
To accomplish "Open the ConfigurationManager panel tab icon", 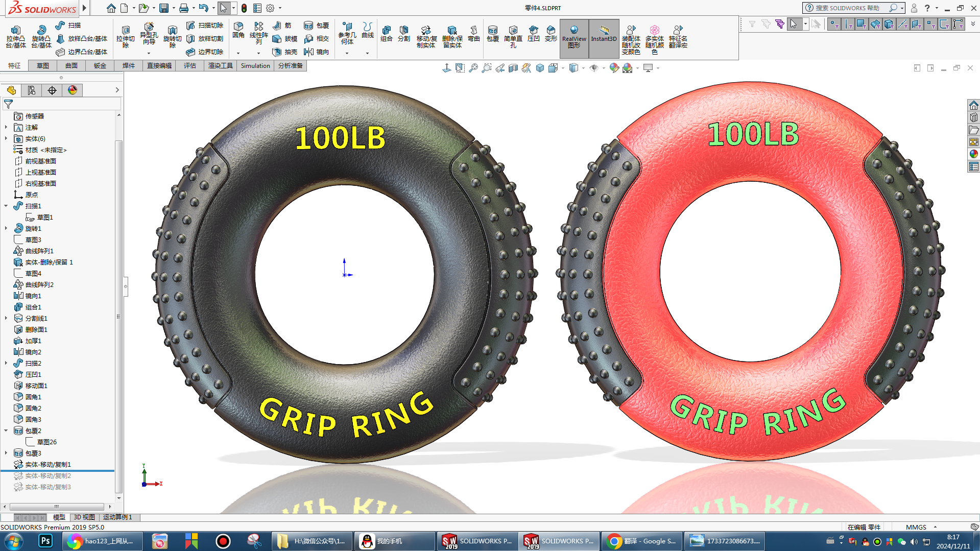I will tap(32, 90).
